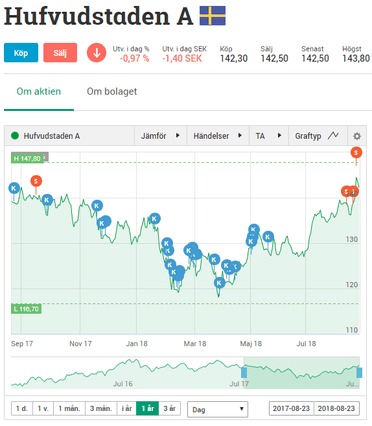Select the 3 år time range
This screenshot has width=372, height=426.
click(170, 408)
